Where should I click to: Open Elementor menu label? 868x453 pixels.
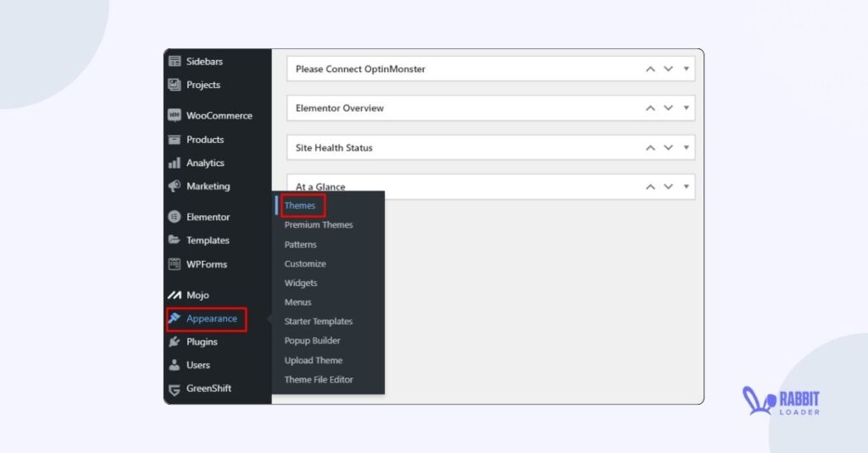coord(209,217)
